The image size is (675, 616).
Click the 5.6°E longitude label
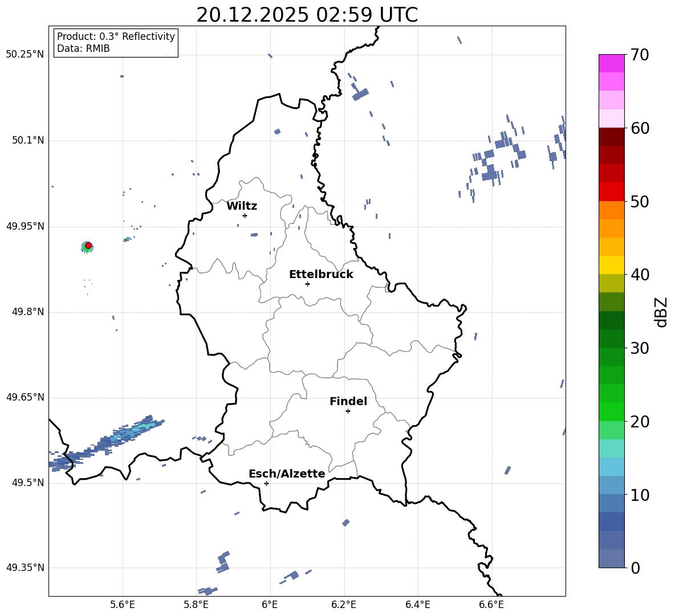[x=123, y=605]
